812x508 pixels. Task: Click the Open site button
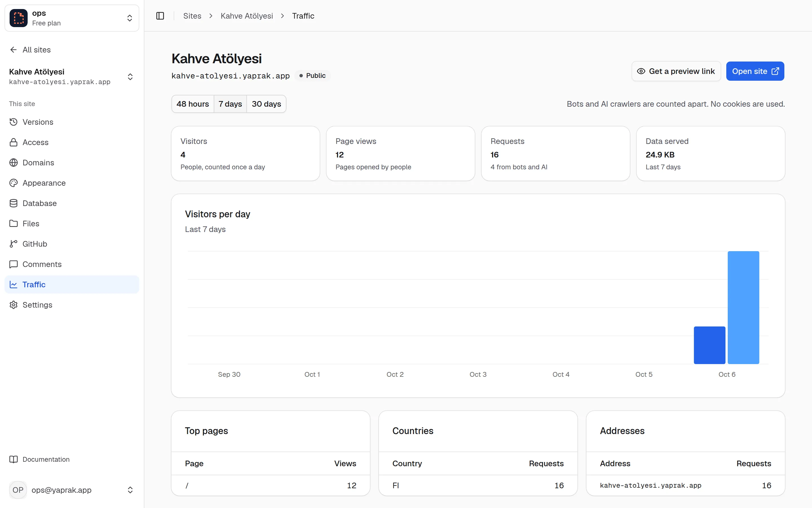click(x=755, y=71)
